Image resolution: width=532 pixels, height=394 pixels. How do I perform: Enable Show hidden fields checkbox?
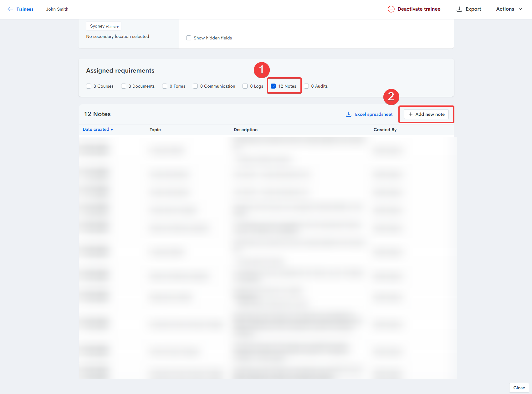[x=189, y=38]
